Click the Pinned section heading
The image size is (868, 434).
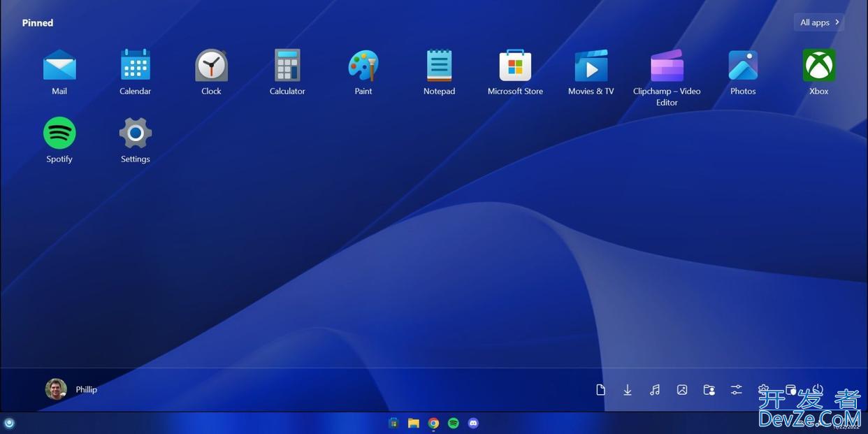point(38,23)
